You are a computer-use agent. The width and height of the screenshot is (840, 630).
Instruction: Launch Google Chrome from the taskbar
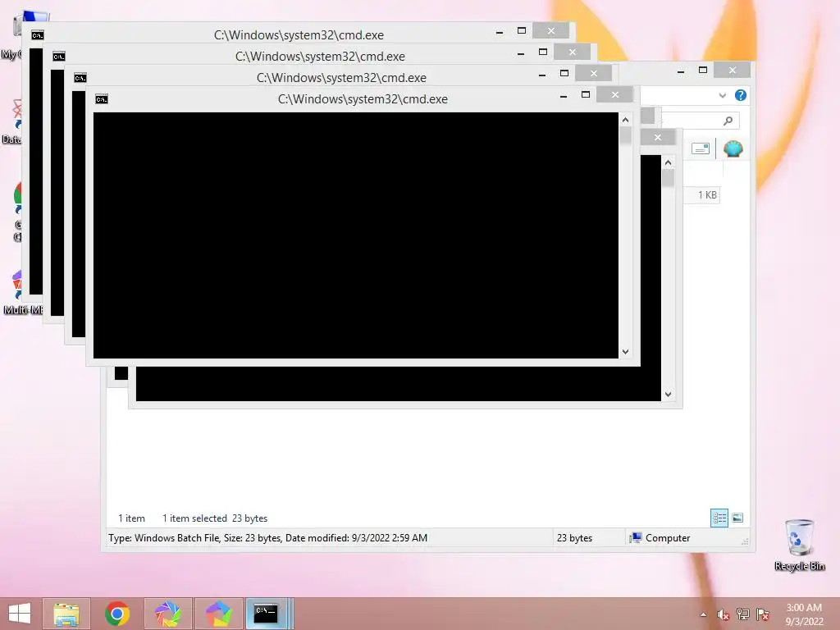tap(117, 614)
